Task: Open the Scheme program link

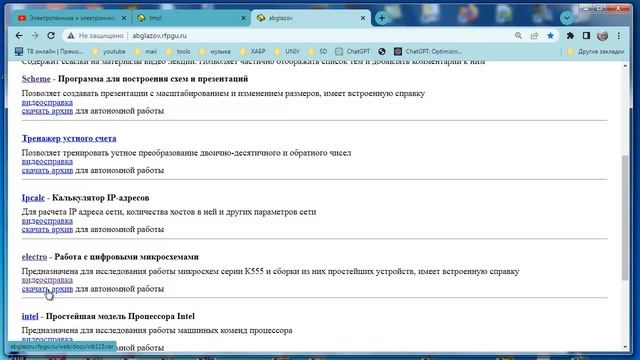Action: tap(36, 79)
